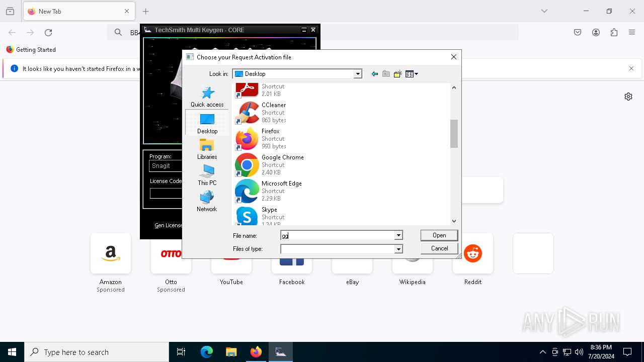644x362 pixels.
Task: Open volume control in system tray
Action: [x=579, y=352]
